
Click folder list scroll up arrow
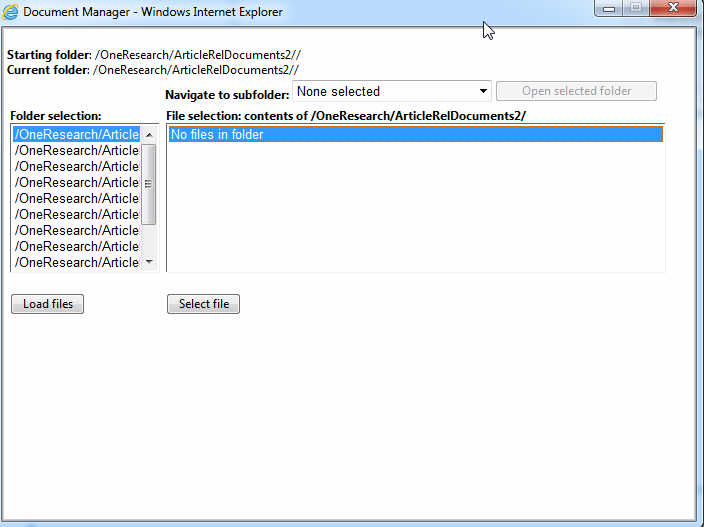click(149, 135)
